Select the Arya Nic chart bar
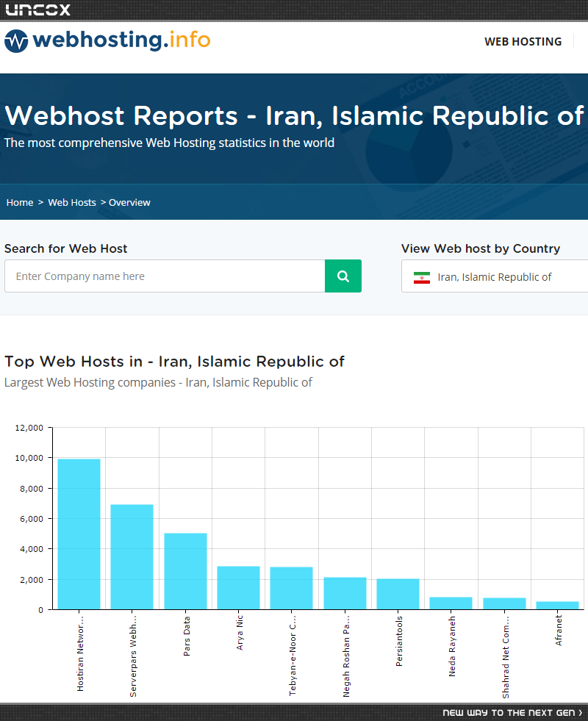The image size is (588, 721). (x=238, y=588)
